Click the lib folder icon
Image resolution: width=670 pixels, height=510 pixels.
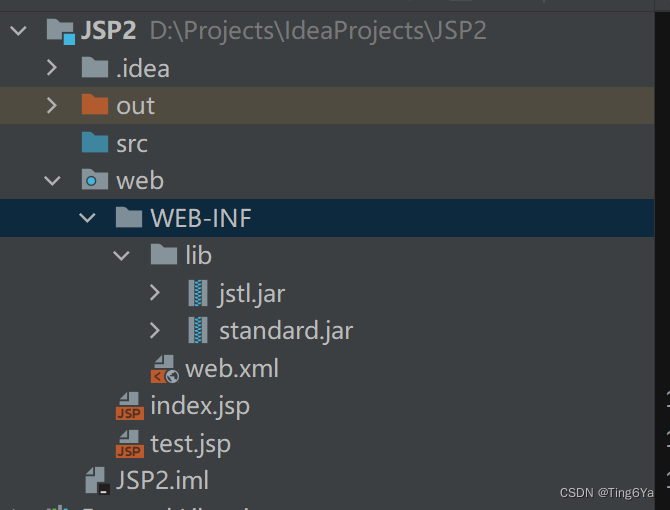tap(164, 255)
